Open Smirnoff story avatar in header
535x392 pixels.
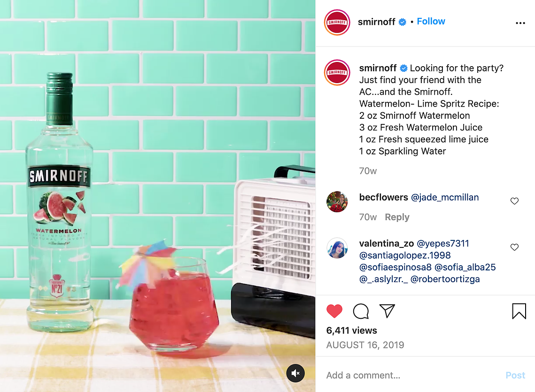(337, 23)
